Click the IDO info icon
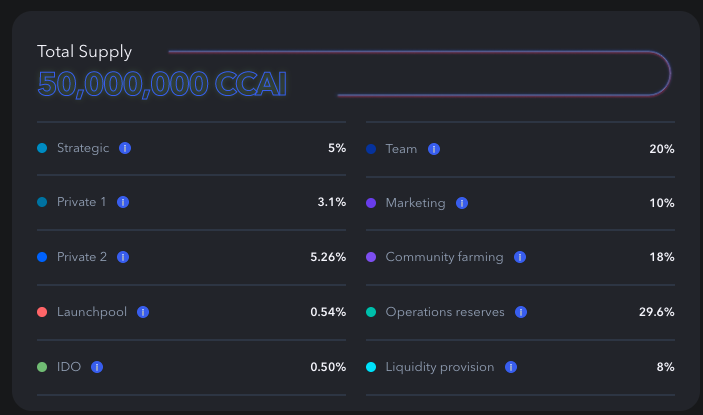 pos(97,367)
